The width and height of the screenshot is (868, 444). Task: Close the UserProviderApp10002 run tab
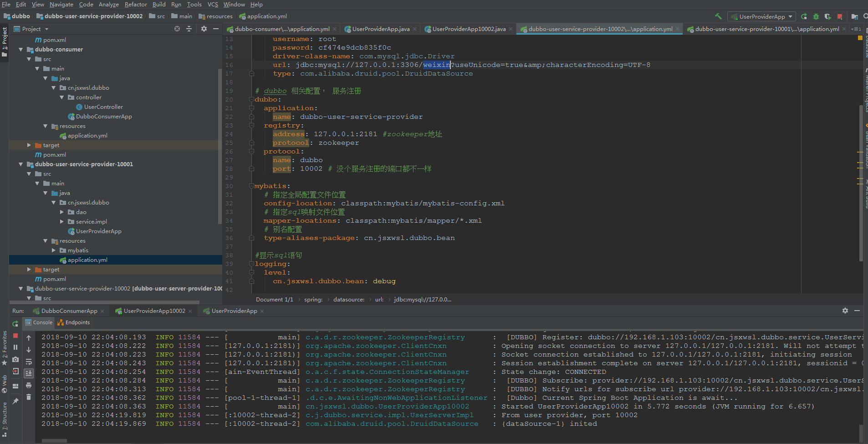point(190,311)
